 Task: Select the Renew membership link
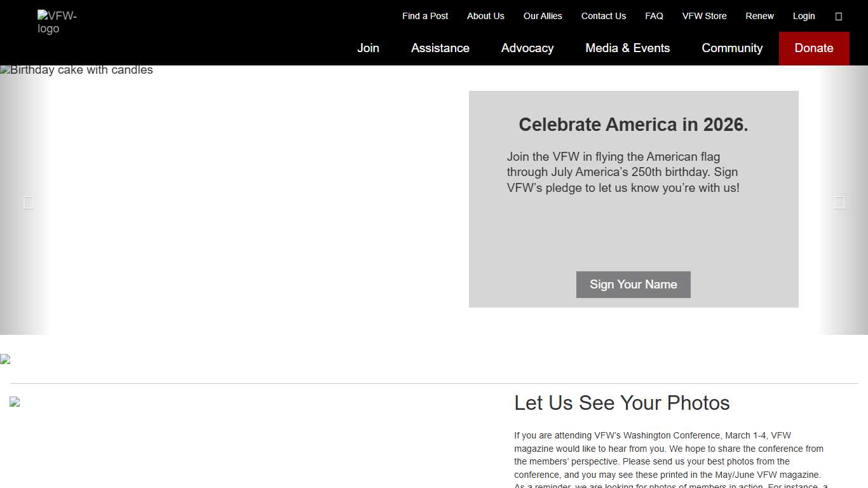coord(759,16)
